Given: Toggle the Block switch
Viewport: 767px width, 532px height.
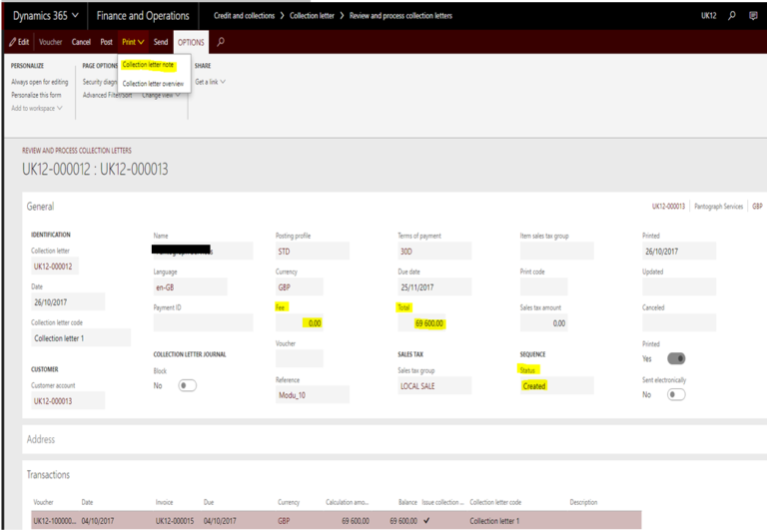Looking at the screenshot, I should tap(187, 385).
